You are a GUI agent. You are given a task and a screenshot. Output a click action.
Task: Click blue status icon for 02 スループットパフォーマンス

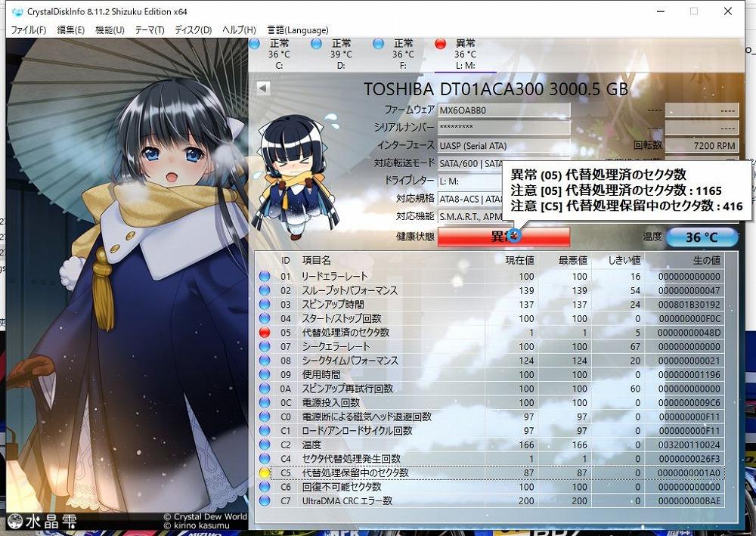click(x=264, y=290)
